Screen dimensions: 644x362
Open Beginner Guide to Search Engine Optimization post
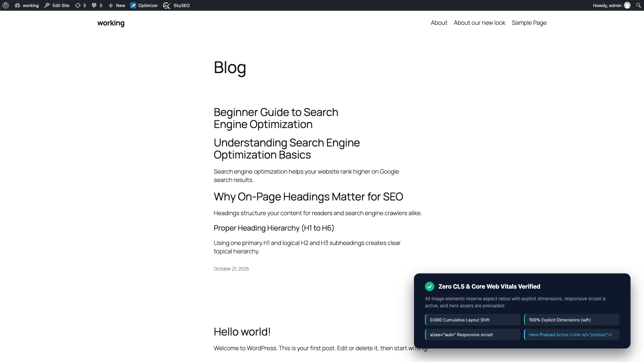tap(276, 118)
